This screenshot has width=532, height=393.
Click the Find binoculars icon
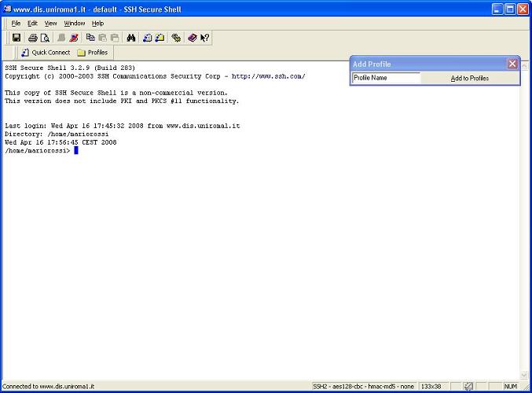click(131, 37)
